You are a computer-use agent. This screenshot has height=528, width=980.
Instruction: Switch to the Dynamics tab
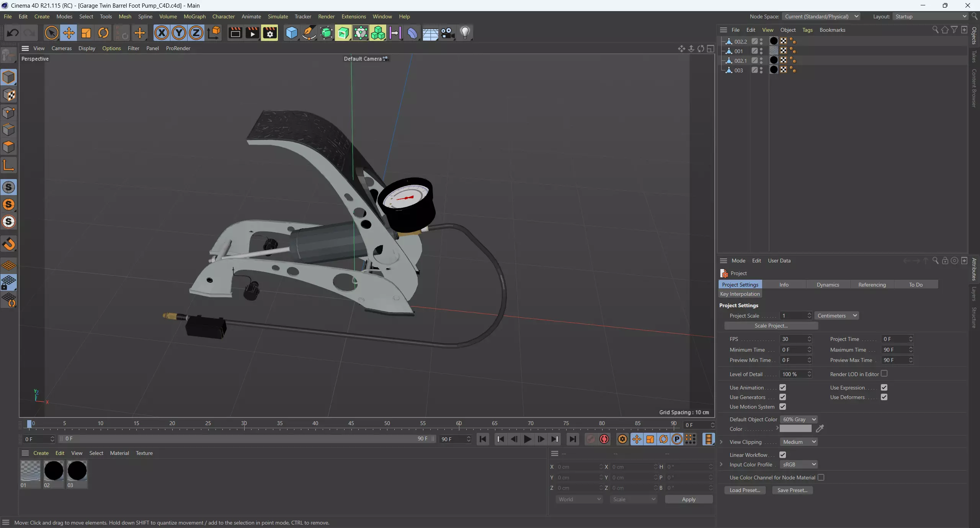(828, 285)
